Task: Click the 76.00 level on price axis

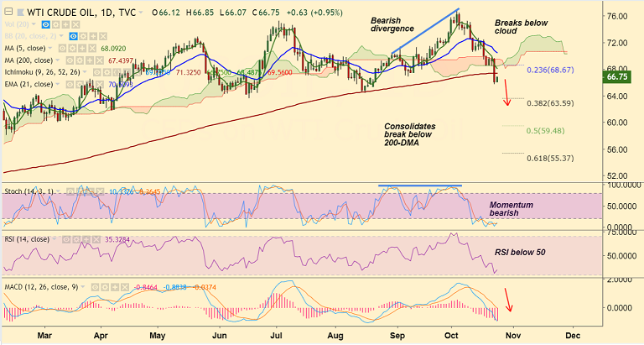Action: point(616,16)
